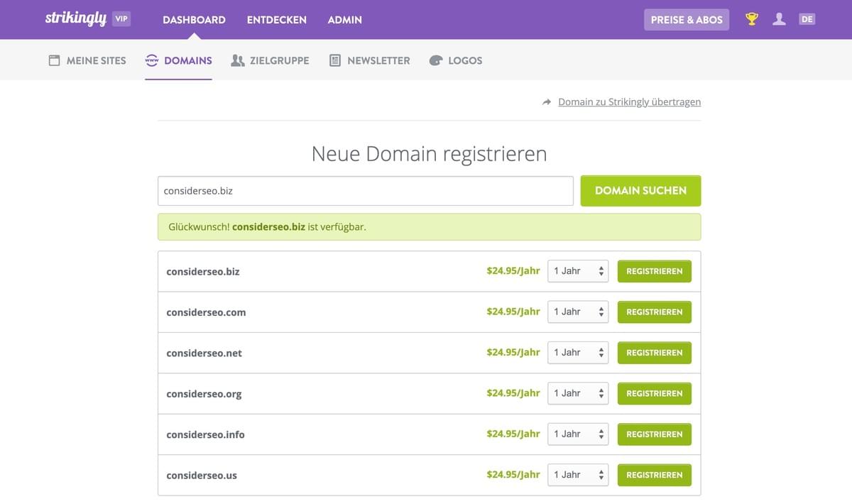852x504 pixels.
Task: Select the Meine Sites sites icon
Action: click(53, 60)
